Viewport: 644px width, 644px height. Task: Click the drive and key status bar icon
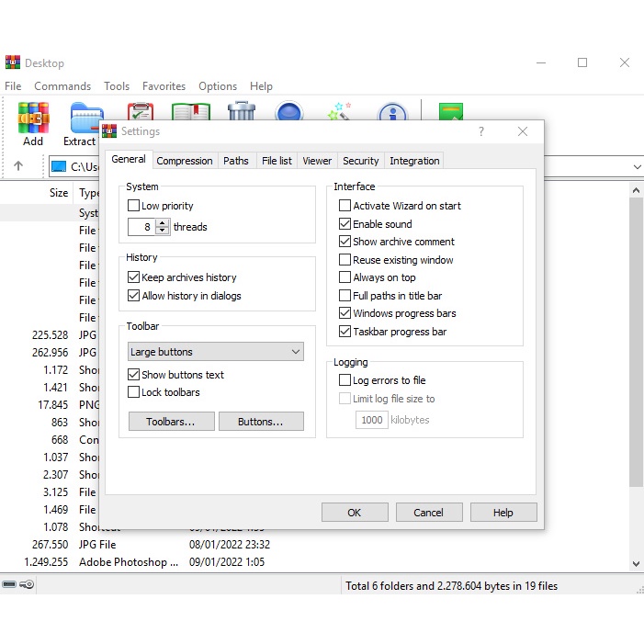tap(18, 585)
